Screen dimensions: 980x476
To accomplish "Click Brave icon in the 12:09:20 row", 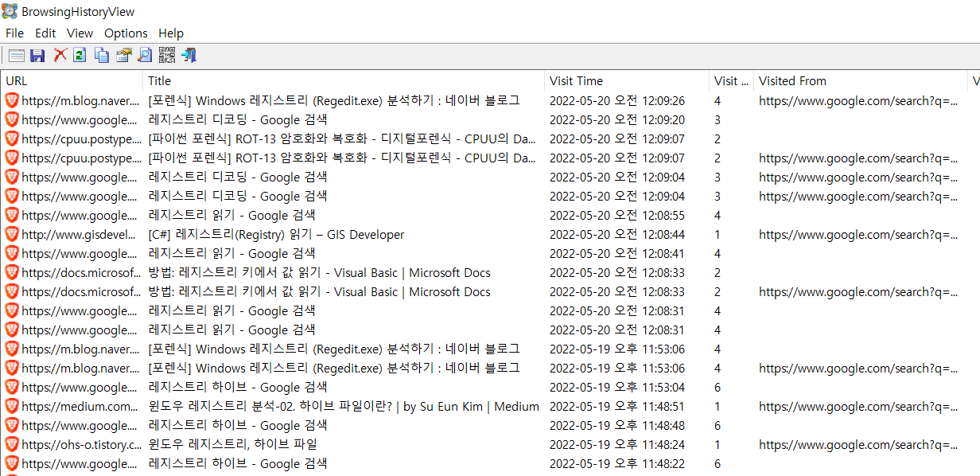I will click(x=12, y=119).
